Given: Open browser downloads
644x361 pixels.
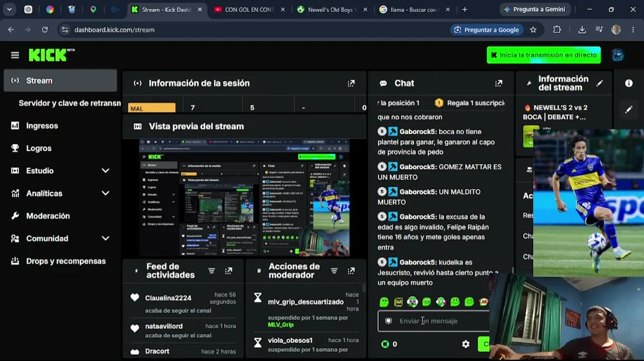Looking at the screenshot, I should point(582,30).
